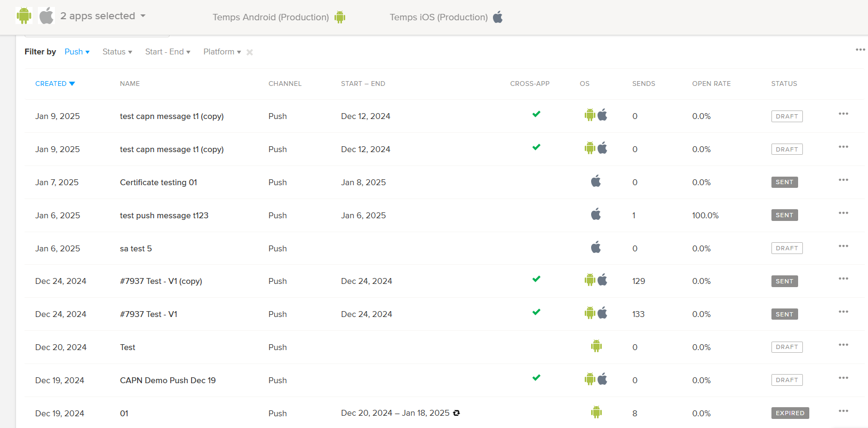Open actions menu for Certificate testing 01
The width and height of the screenshot is (868, 428).
pos(843,180)
